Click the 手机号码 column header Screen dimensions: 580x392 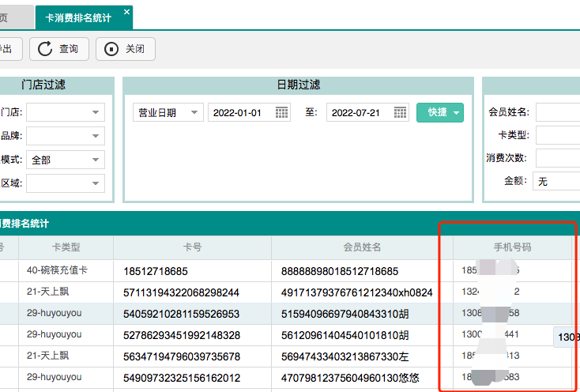512,247
